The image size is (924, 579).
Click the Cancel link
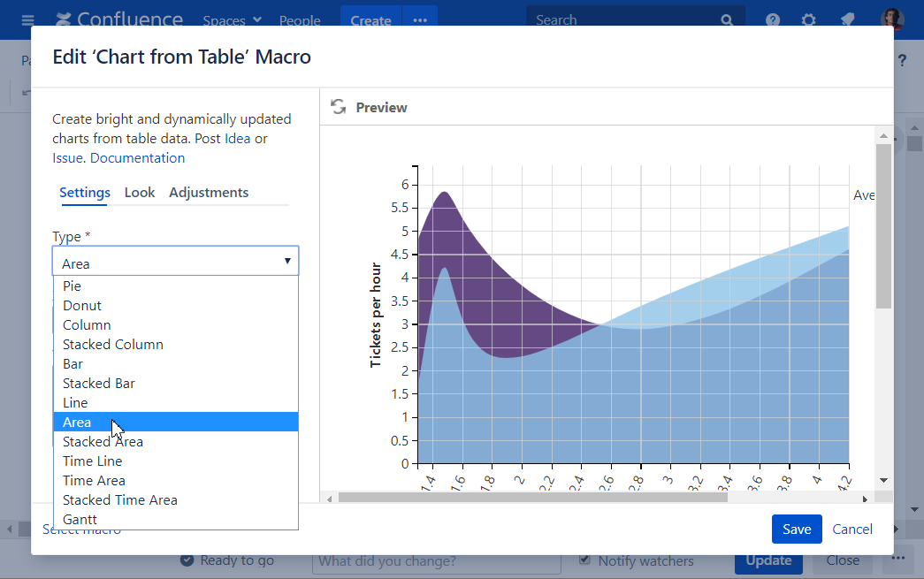[852, 529]
